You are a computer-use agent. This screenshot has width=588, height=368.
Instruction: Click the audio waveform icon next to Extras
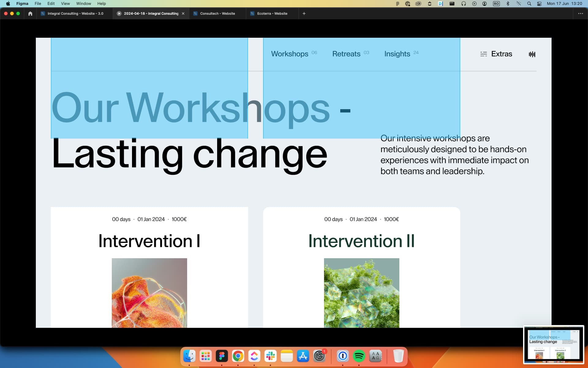click(532, 54)
